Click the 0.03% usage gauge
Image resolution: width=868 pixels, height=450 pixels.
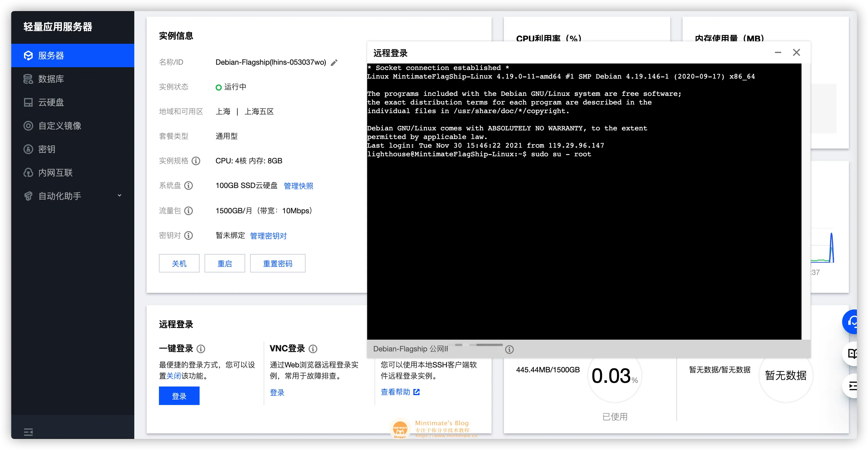[x=614, y=375]
